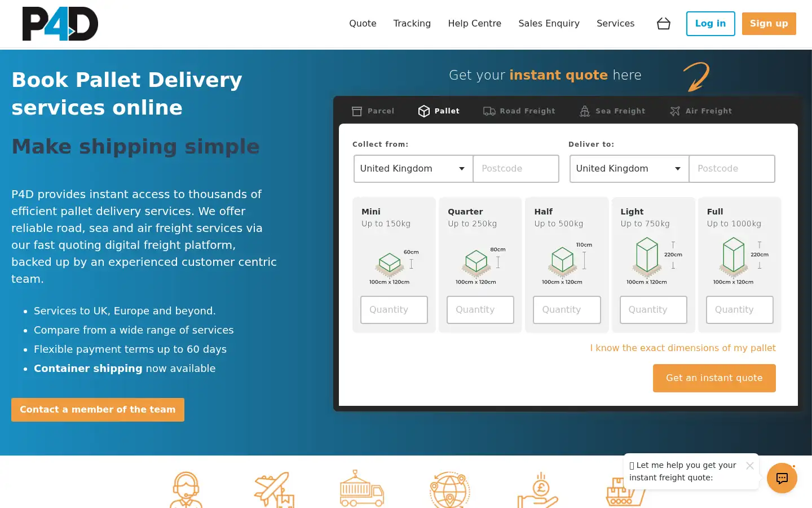Image resolution: width=812 pixels, height=508 pixels.
Task: Click the airplane with parcel icon
Action: [x=274, y=490]
